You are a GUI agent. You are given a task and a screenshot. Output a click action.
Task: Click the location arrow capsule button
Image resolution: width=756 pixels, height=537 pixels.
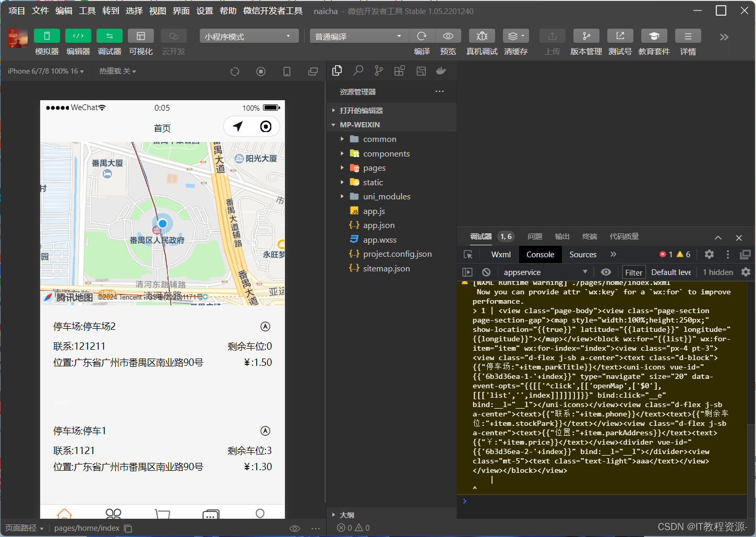click(238, 126)
